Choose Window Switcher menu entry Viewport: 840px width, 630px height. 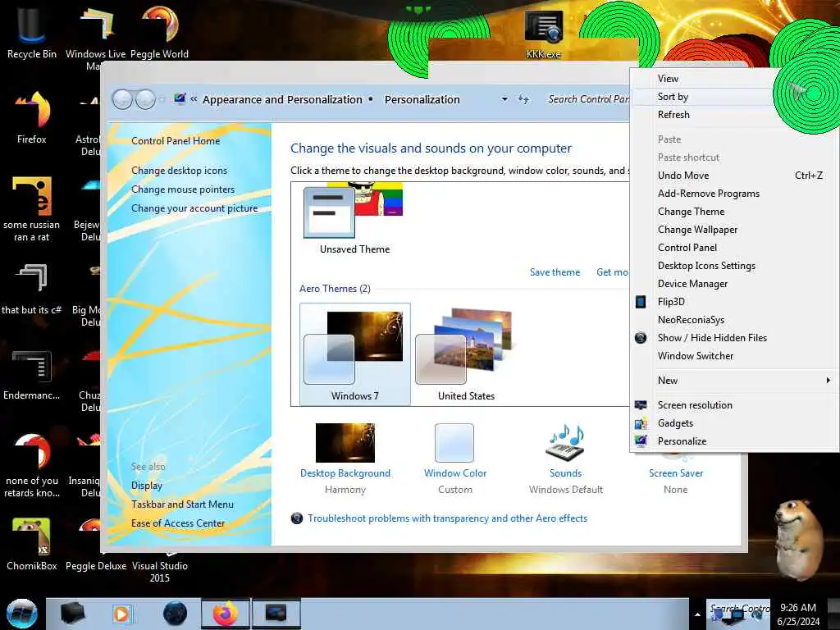coord(734,356)
